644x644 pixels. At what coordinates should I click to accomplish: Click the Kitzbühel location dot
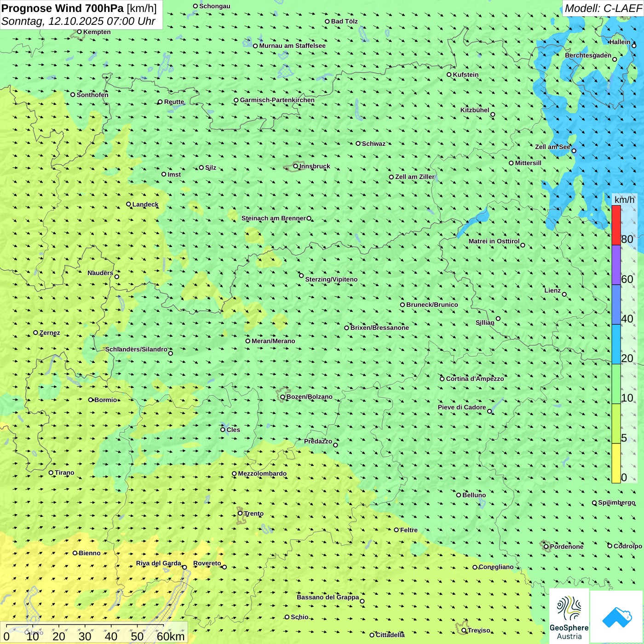[493, 115]
